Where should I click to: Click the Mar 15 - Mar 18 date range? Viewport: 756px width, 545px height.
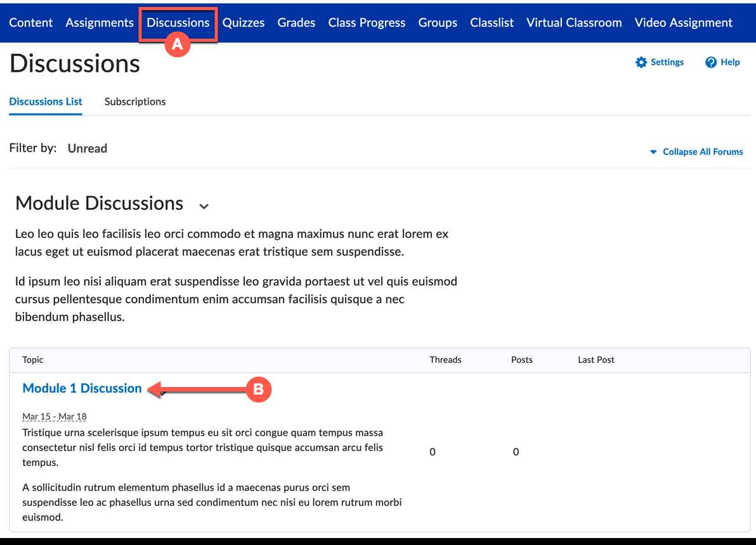coord(55,417)
